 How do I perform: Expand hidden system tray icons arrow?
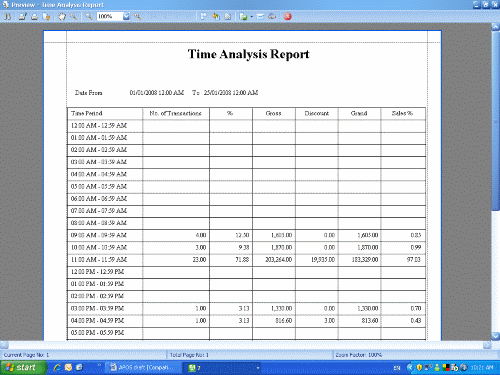[410, 368]
